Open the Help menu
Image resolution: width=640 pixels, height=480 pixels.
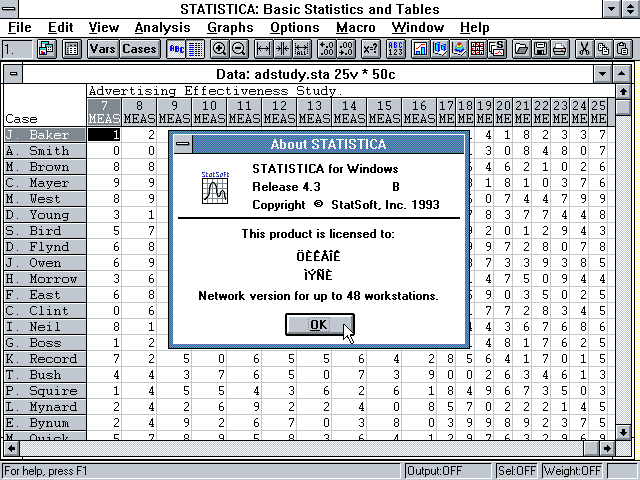pos(475,27)
